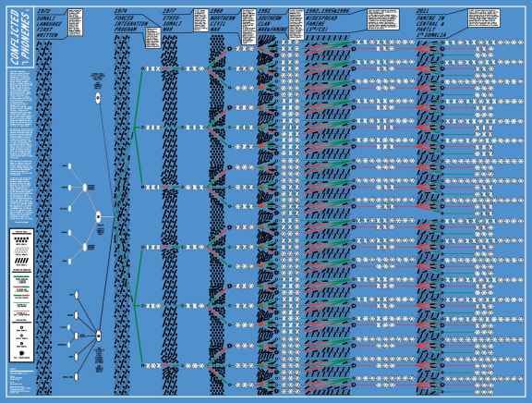Click the dotted checker pattern sample in legend
This screenshot has width=532, height=403.
[21, 239]
